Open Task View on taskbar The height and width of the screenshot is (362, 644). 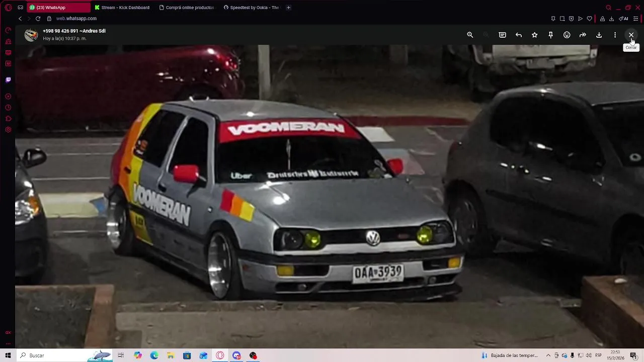click(x=121, y=355)
